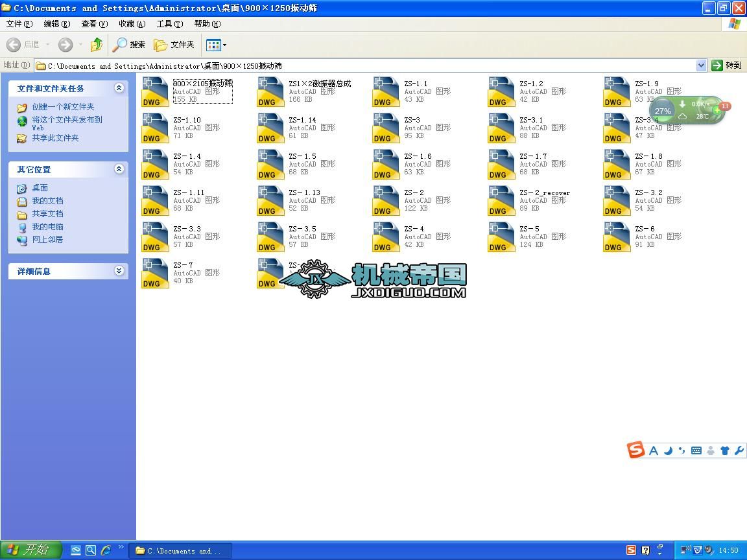Open the 搜索 search pane
Viewport: 747px width, 560px height.
[128, 45]
